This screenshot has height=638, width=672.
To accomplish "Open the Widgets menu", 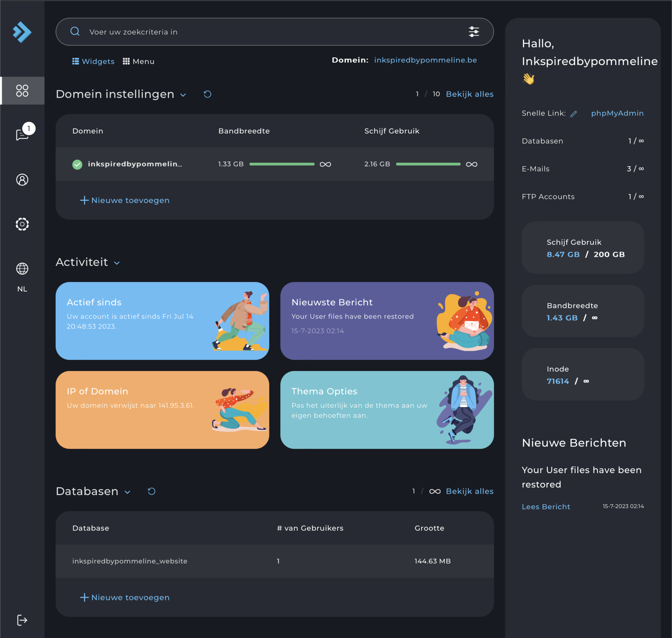I will click(x=93, y=61).
